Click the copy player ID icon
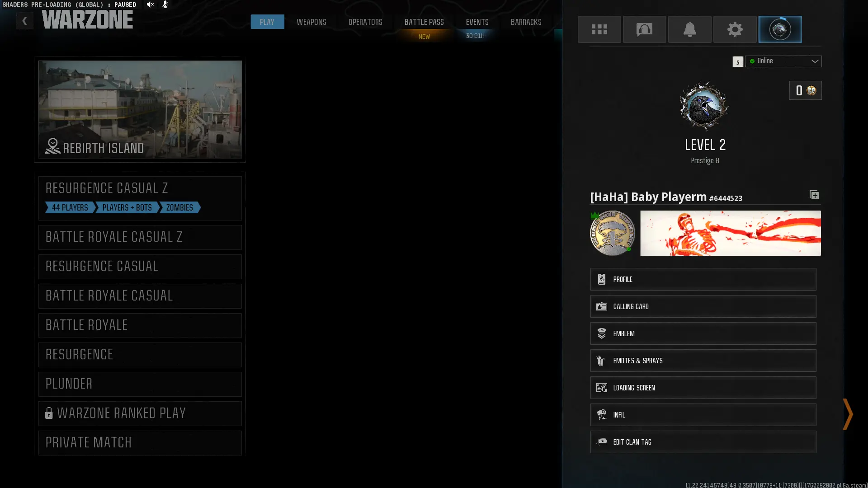The width and height of the screenshot is (868, 488). point(814,195)
